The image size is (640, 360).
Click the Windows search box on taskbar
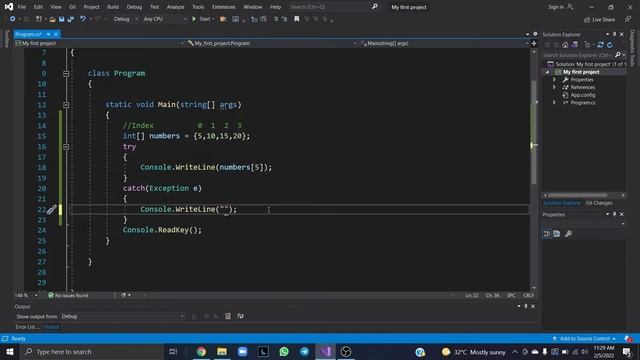click(91, 351)
